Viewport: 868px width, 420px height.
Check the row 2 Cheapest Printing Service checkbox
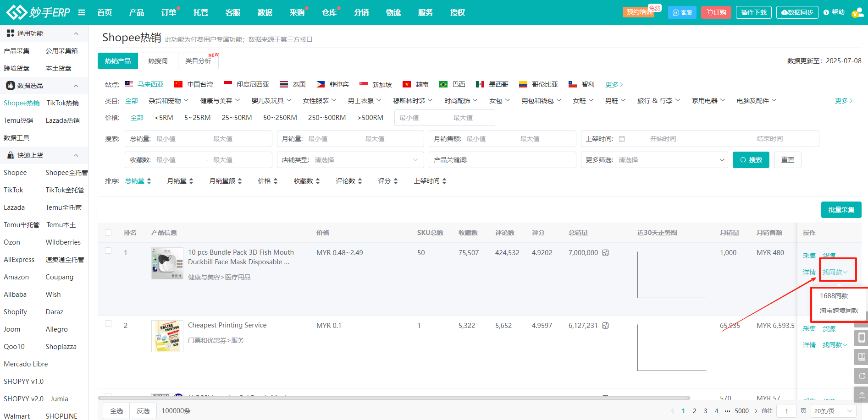point(108,323)
